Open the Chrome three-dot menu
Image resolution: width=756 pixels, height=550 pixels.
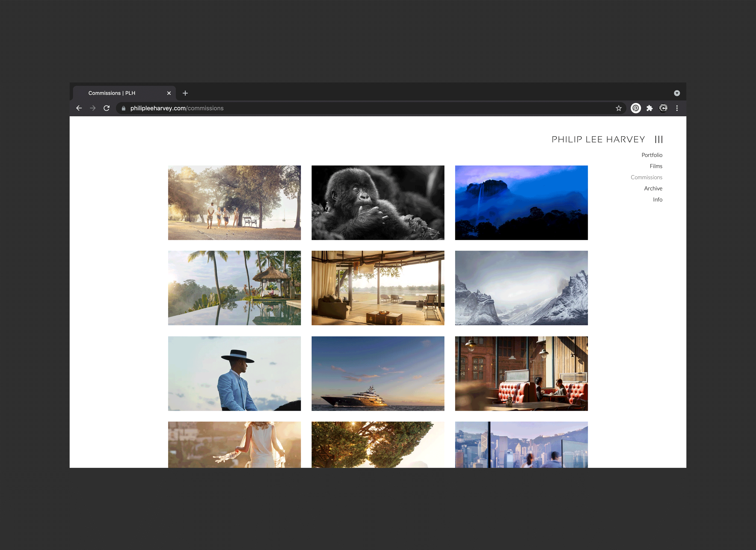pyautogui.click(x=677, y=108)
